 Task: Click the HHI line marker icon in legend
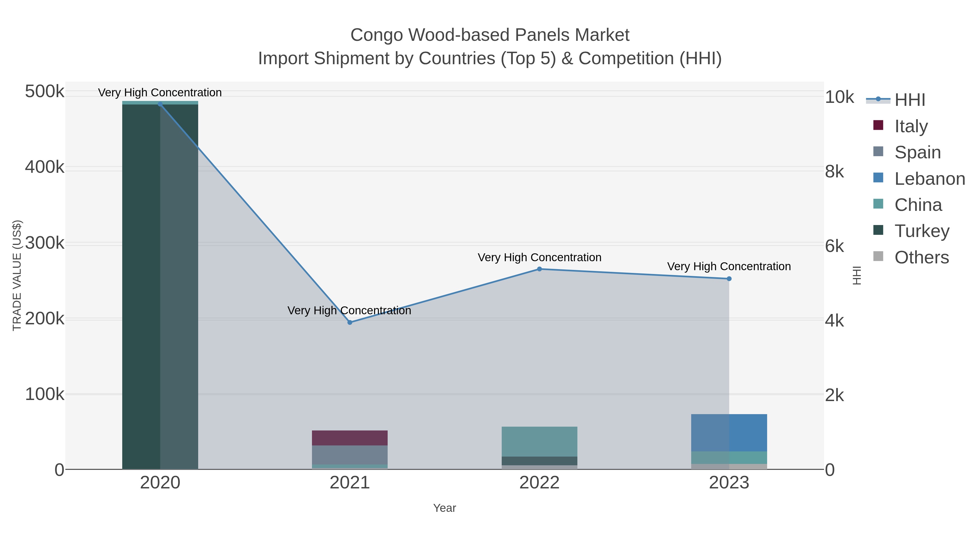[x=878, y=99]
